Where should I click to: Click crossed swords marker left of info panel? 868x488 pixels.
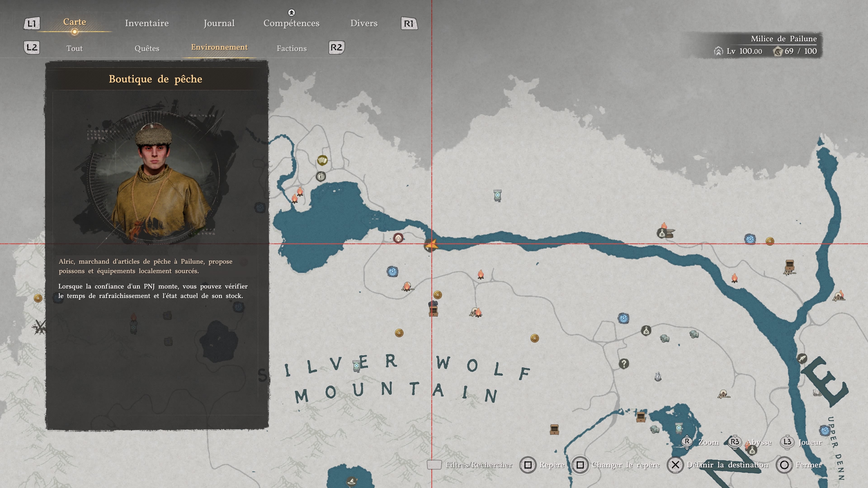[x=39, y=327]
